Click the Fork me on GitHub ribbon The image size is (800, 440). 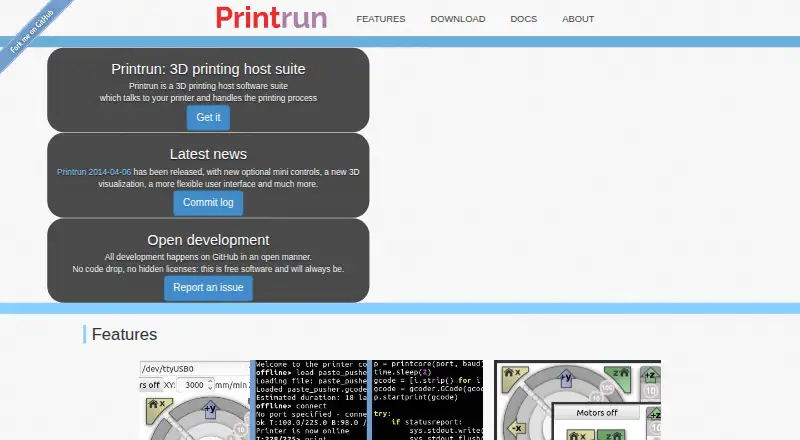(31, 31)
